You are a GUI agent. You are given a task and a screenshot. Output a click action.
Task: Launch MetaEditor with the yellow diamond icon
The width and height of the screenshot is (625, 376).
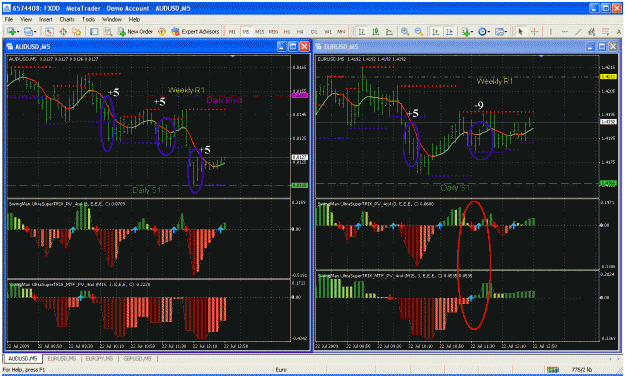tap(162, 31)
